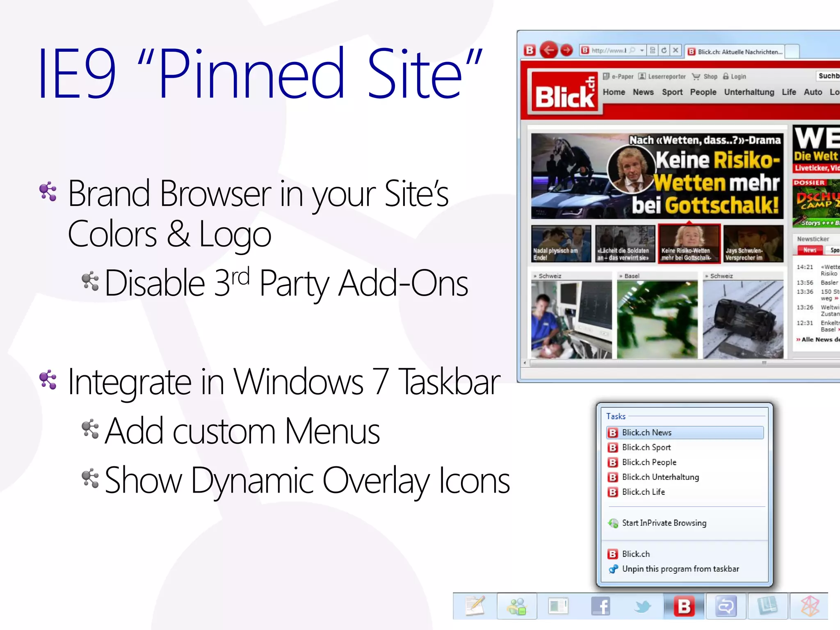The image size is (840, 630).
Task: Toggle compatibility view icon in address bar
Action: pos(653,50)
